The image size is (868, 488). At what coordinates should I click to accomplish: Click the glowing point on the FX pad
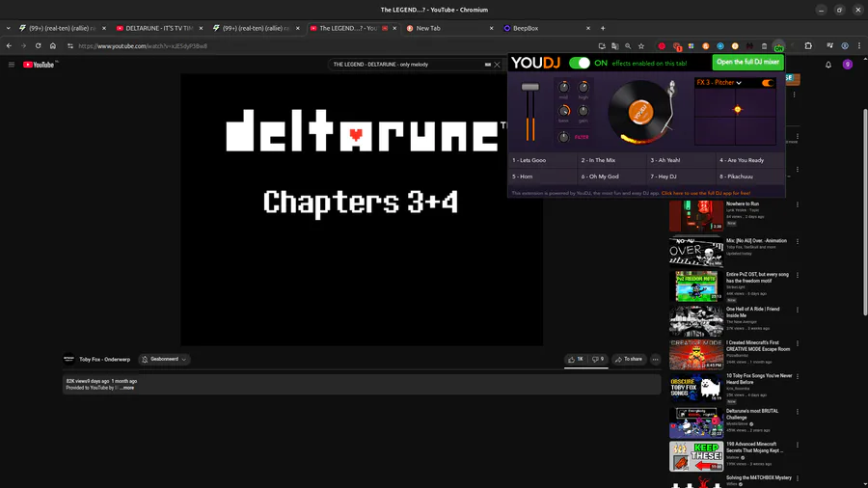click(x=738, y=110)
